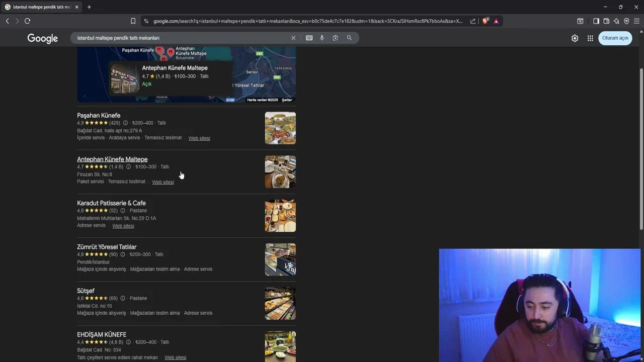View Sütşef pastry display photo

tap(280, 303)
